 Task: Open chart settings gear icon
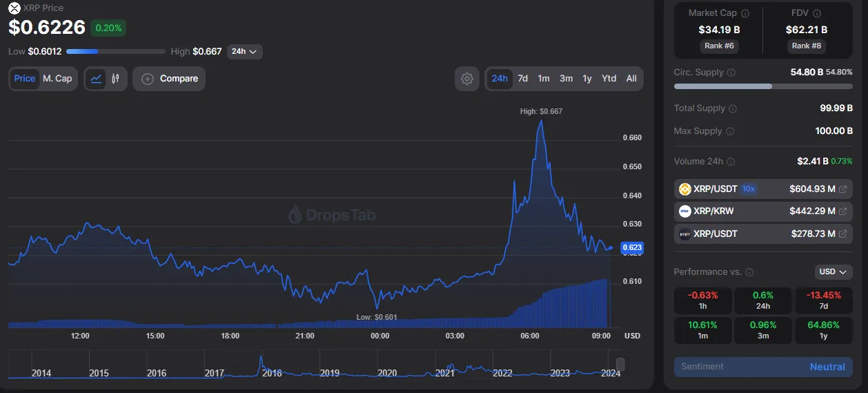click(x=467, y=79)
